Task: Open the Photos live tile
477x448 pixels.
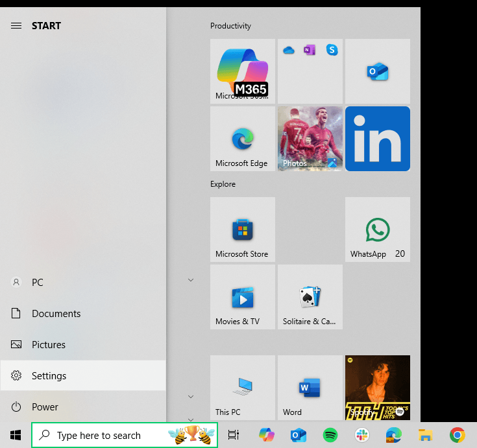Action: 310,139
